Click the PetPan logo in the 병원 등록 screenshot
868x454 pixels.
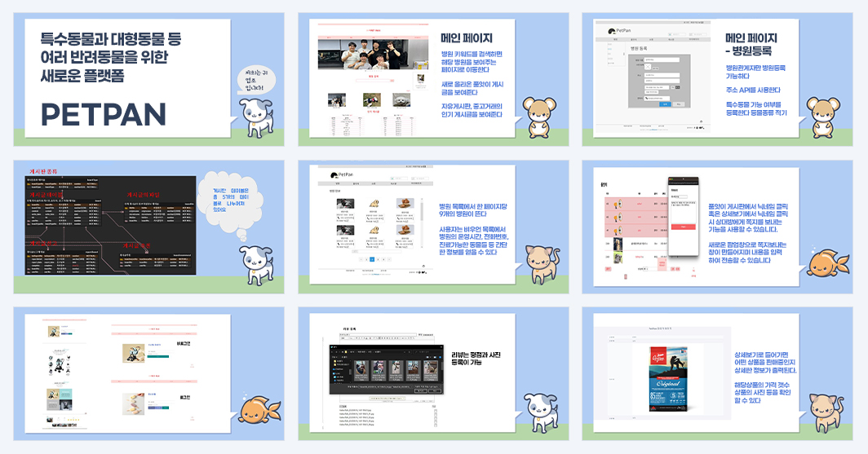(619, 32)
